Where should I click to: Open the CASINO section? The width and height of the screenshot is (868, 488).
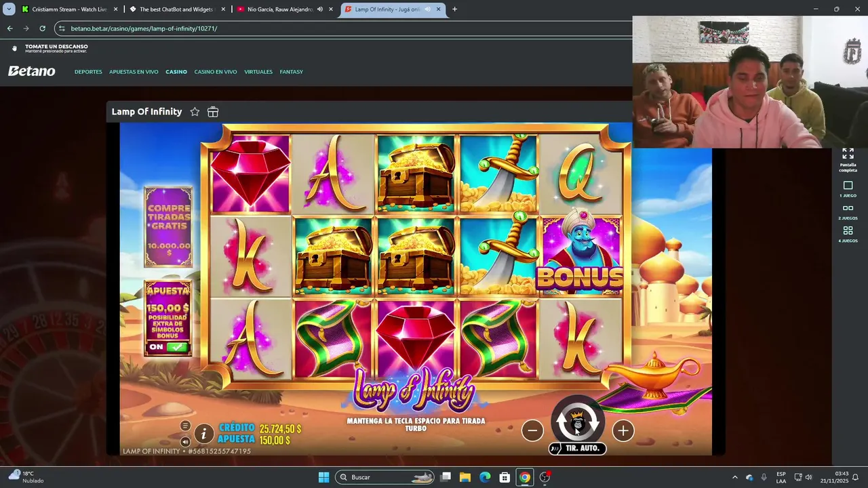click(x=176, y=72)
